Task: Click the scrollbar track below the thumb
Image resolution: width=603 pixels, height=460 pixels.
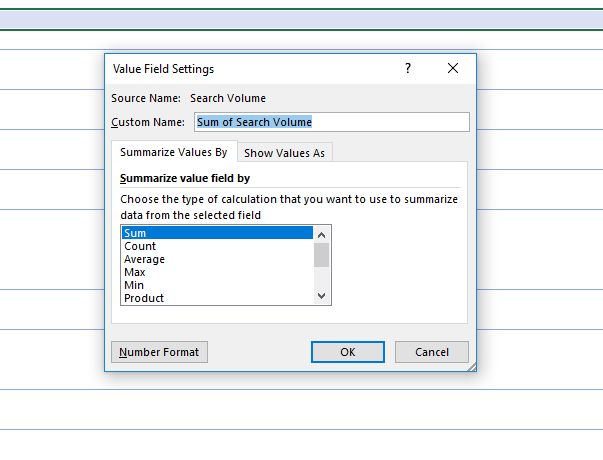Action: pos(321,278)
